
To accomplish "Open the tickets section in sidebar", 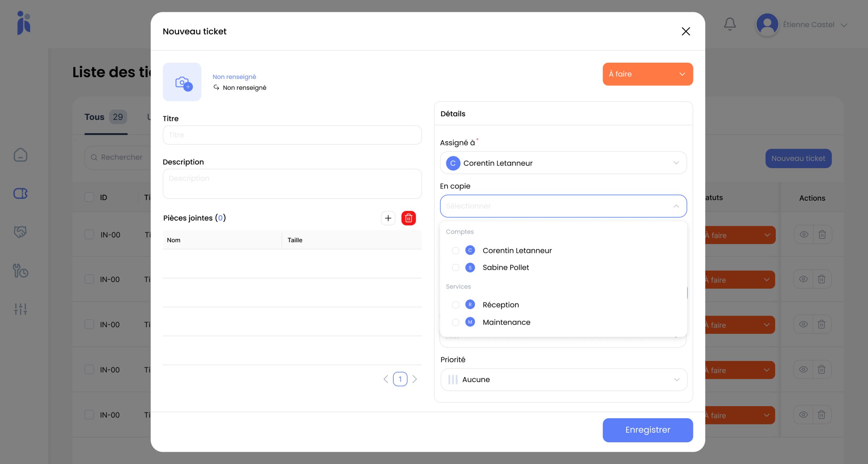I will (x=20, y=194).
